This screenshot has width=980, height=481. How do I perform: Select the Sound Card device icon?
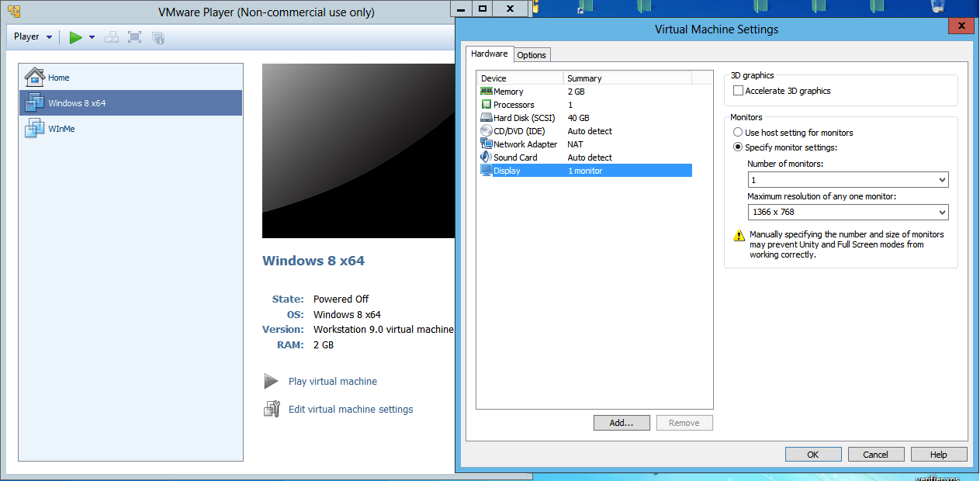pos(487,157)
